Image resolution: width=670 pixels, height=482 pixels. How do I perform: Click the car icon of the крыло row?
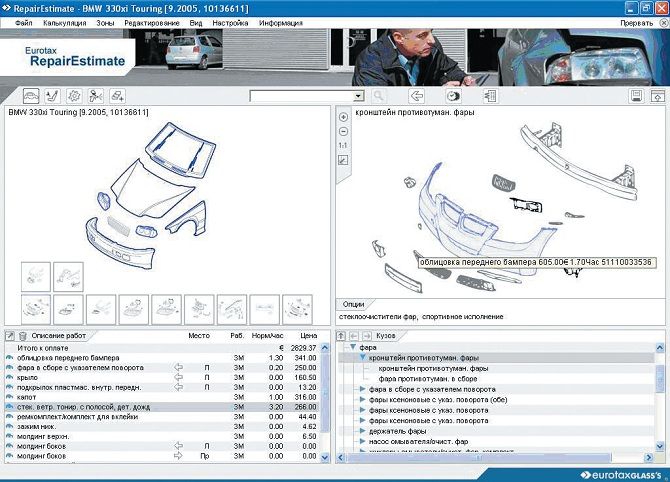pyautogui.click(x=9, y=377)
